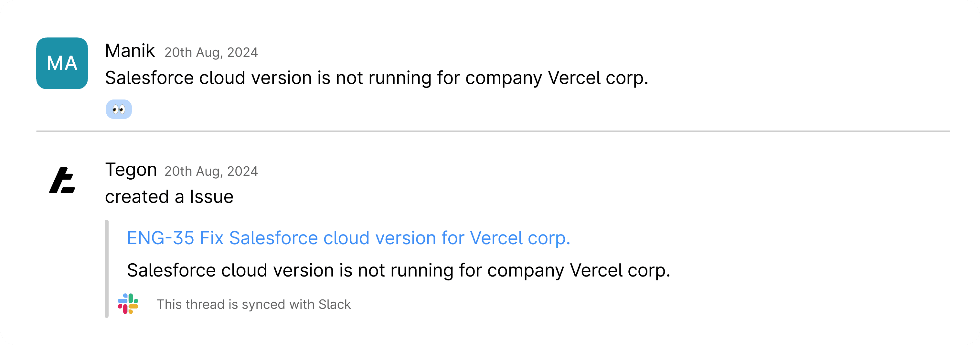
Task: Click the timestamp on Manik's message
Action: (211, 52)
